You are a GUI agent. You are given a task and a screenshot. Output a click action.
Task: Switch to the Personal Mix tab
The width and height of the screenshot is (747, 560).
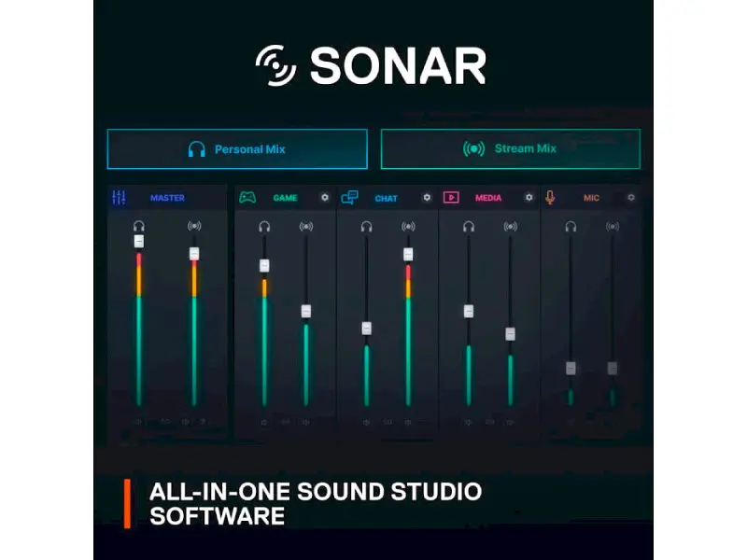tap(237, 149)
